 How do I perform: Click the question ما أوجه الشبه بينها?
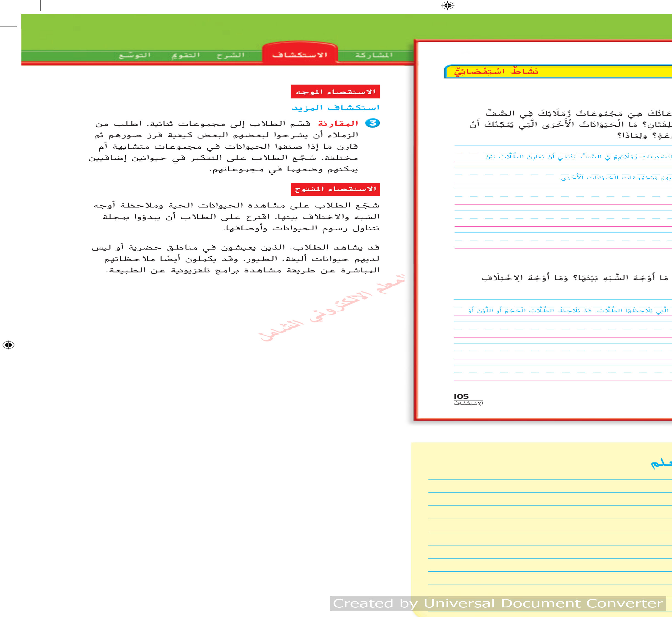(x=577, y=278)
